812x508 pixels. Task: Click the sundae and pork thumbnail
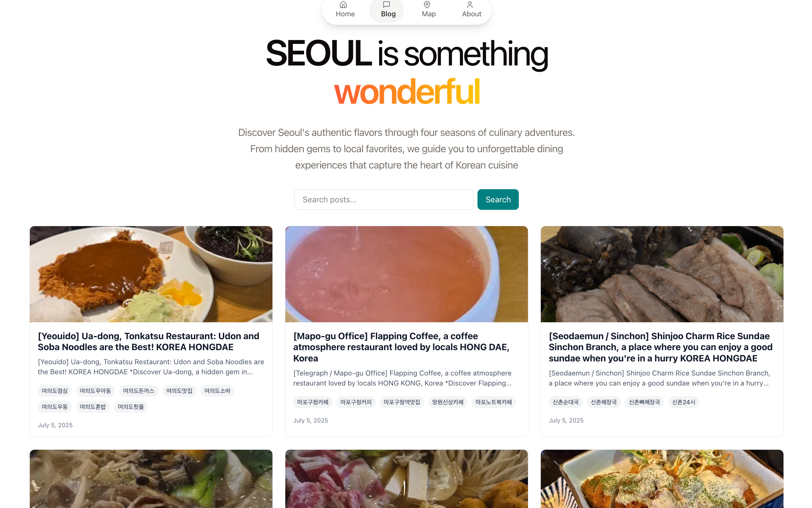[662, 274]
